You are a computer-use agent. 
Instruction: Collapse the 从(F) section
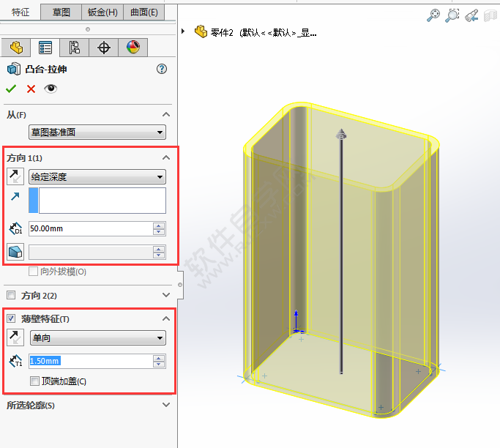[166, 114]
